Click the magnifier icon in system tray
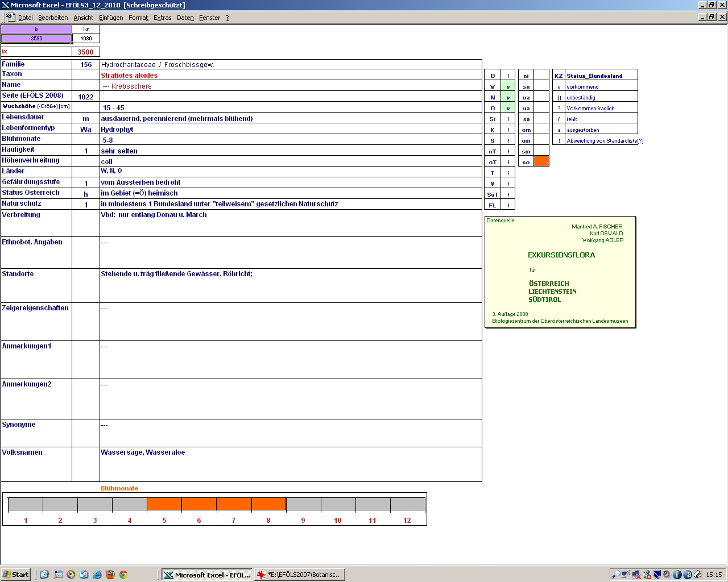The width and height of the screenshot is (728, 582). tap(616, 575)
